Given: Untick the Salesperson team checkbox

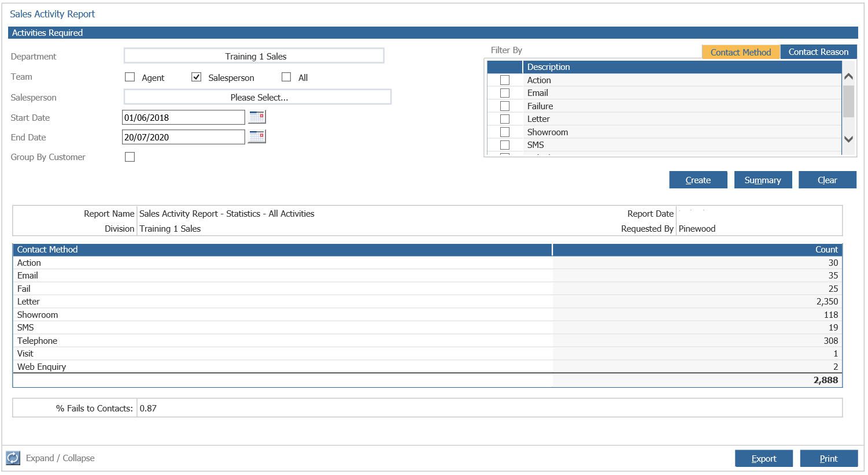Looking at the screenshot, I should tap(197, 77).
